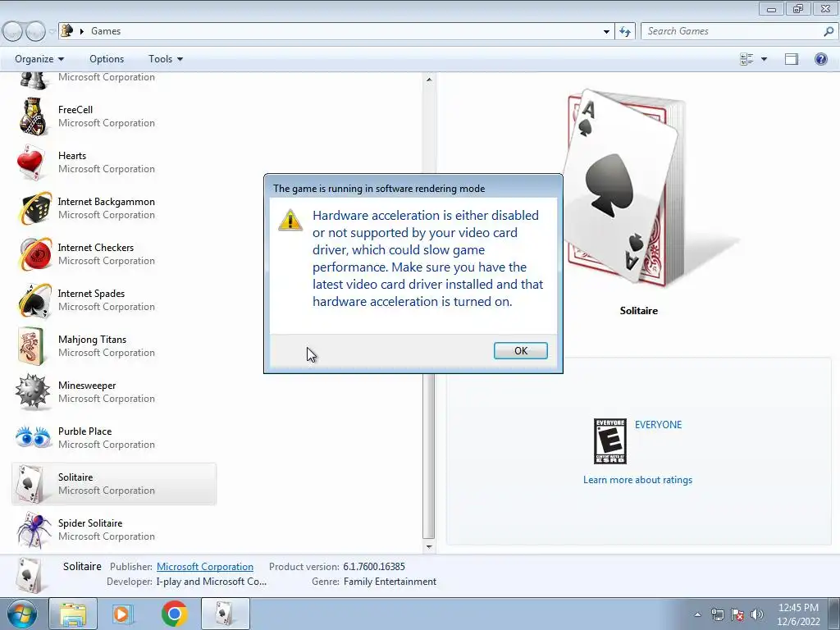Click the Forward navigation button

coord(35,31)
